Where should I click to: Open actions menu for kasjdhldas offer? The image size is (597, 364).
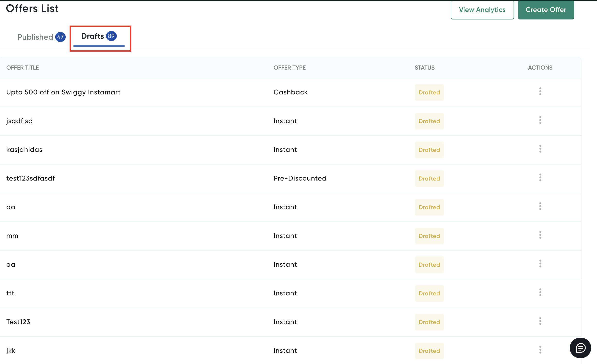tap(540, 149)
